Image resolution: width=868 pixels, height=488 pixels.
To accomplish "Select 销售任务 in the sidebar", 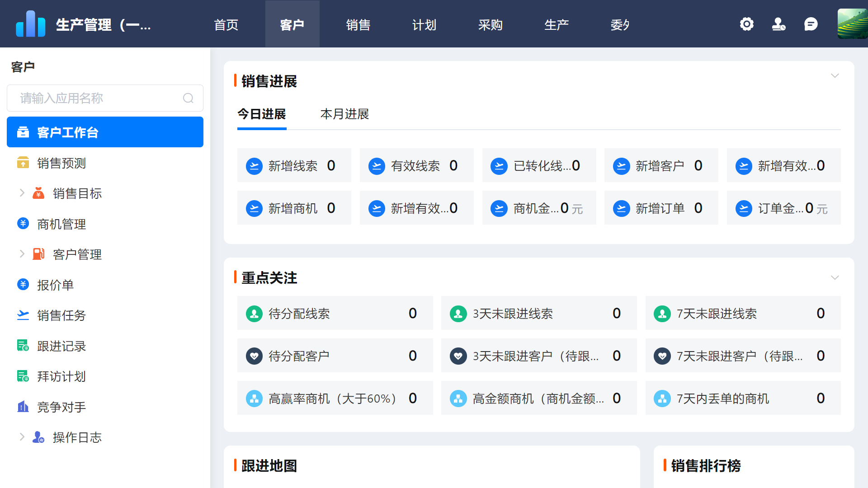I will [x=61, y=315].
